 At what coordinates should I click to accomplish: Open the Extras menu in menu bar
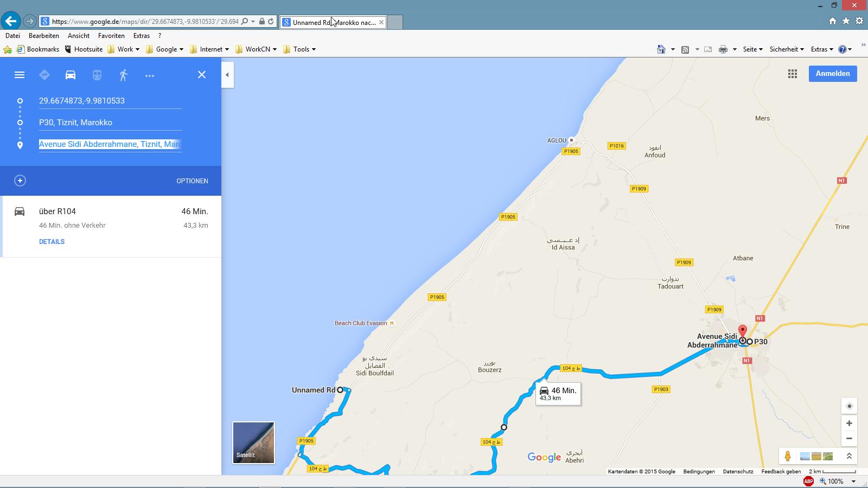pyautogui.click(x=142, y=36)
